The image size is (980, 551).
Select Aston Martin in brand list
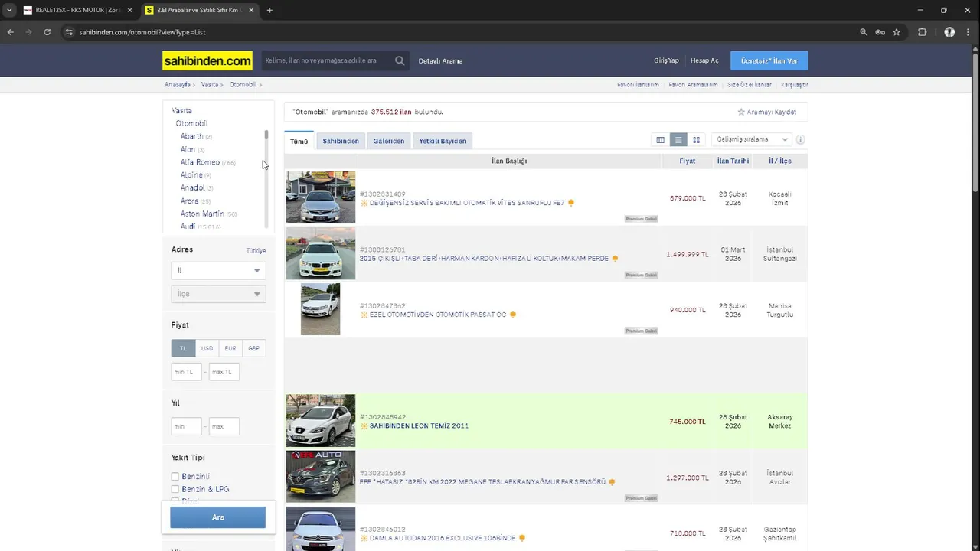pyautogui.click(x=202, y=214)
